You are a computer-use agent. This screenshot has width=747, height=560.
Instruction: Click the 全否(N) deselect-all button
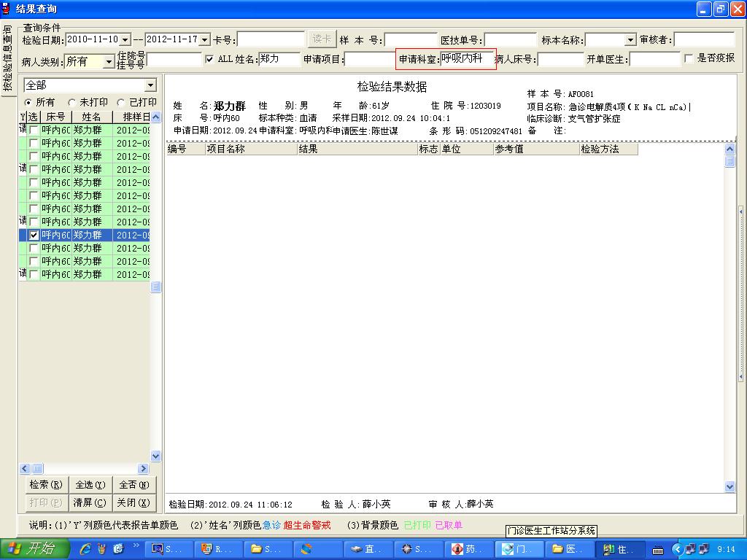pos(134,485)
